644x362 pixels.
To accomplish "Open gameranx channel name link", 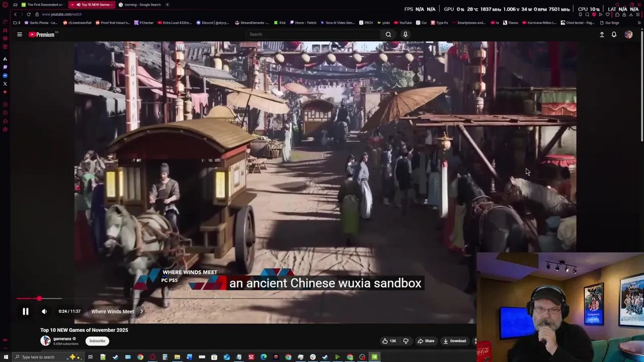I will pos(62,339).
